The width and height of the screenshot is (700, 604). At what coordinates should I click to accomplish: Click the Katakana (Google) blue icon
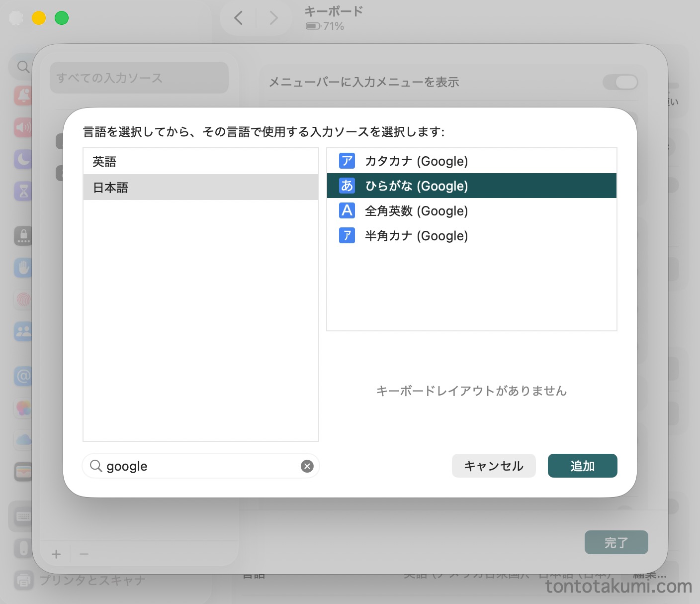(x=347, y=161)
